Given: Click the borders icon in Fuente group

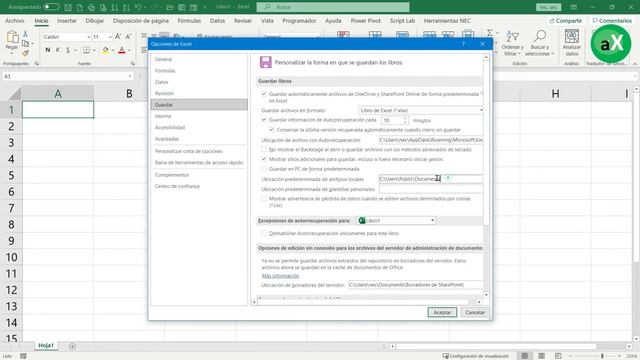Looking at the screenshot, I should (x=87, y=50).
